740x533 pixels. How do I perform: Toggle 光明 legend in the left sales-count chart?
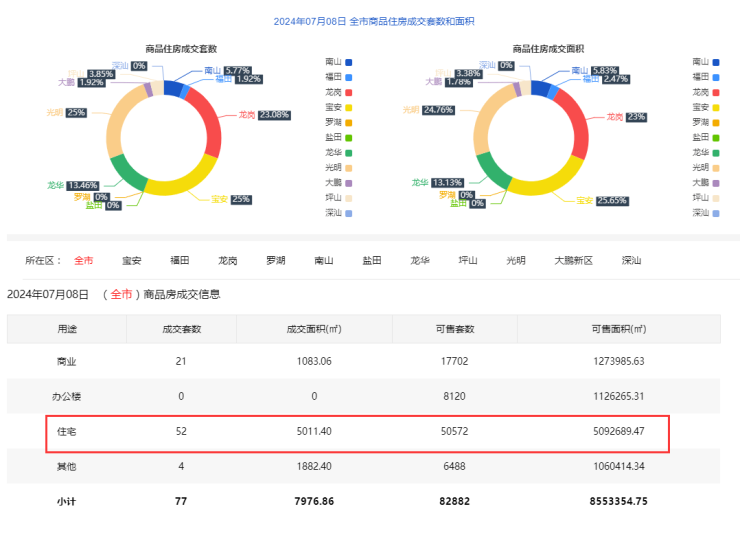337,167
